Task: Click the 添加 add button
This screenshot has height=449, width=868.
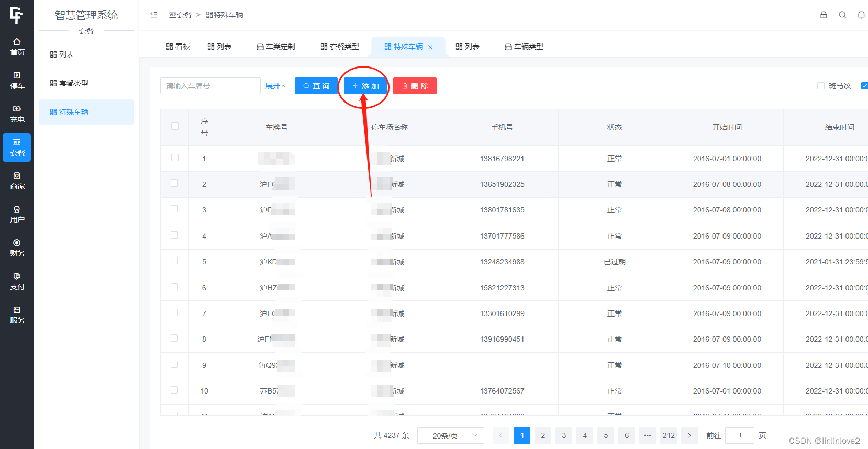Action: click(365, 86)
